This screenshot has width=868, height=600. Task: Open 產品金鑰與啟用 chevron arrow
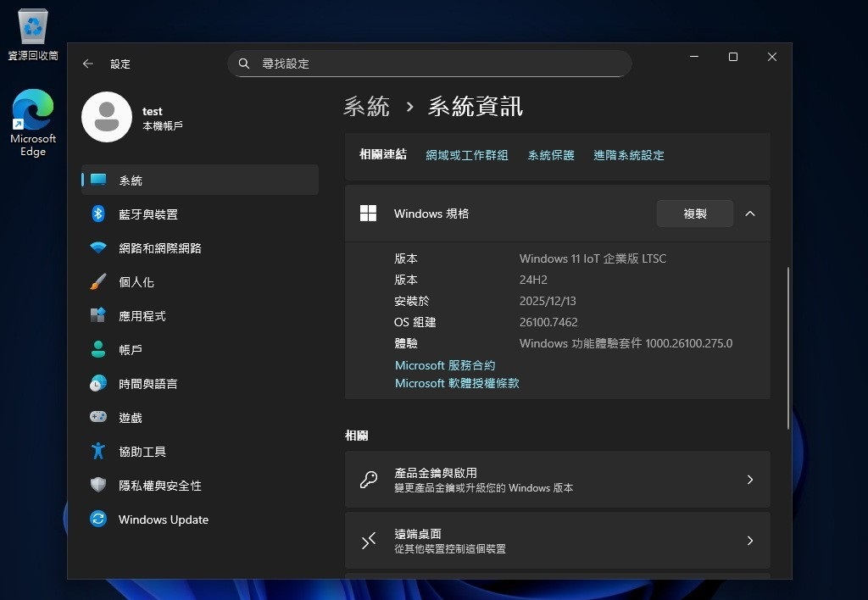749,480
